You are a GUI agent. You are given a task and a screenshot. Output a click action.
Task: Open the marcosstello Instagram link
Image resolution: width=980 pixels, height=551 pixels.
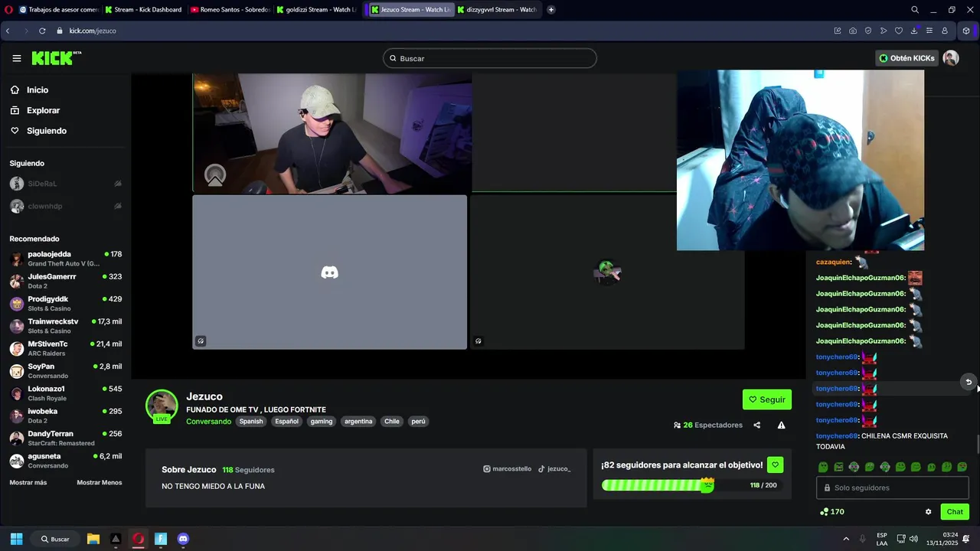click(507, 468)
